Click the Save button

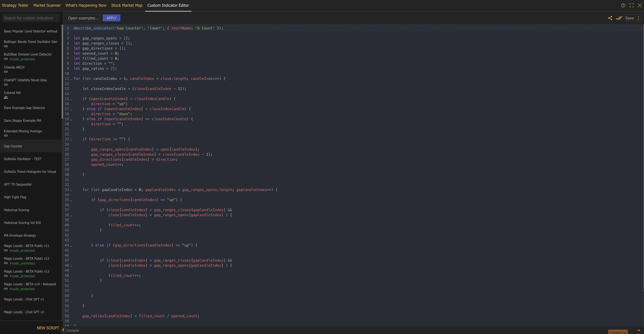pos(629,18)
